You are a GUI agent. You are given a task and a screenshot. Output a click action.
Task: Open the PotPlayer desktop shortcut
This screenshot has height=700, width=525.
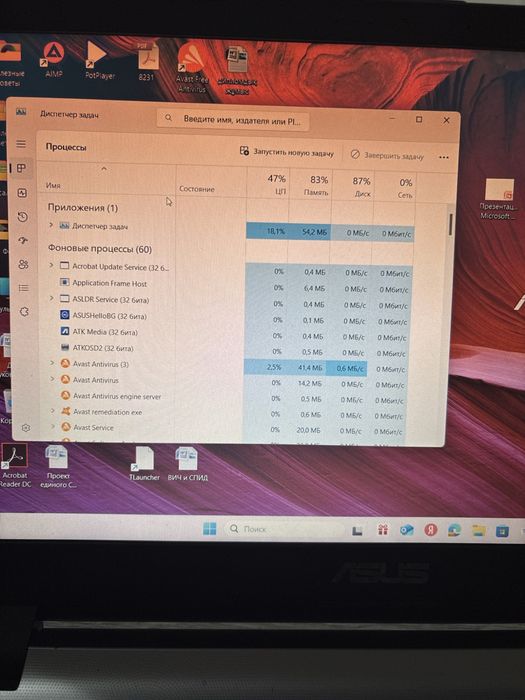tap(99, 60)
